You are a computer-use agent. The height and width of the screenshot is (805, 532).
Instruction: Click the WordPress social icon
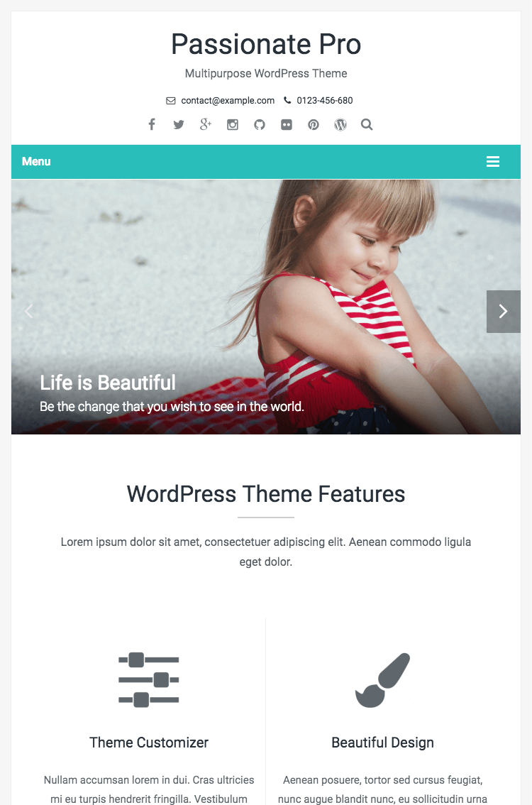[340, 125]
